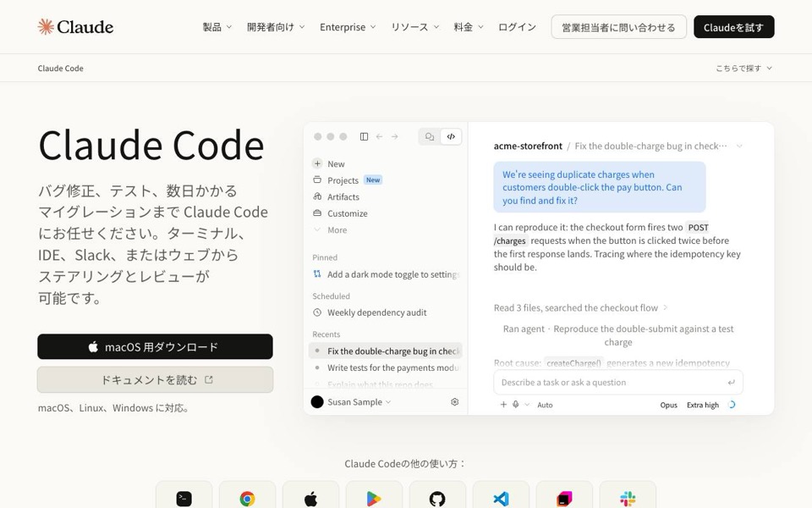Open the こちらで探す dropdown
812x508 pixels.
coord(743,68)
